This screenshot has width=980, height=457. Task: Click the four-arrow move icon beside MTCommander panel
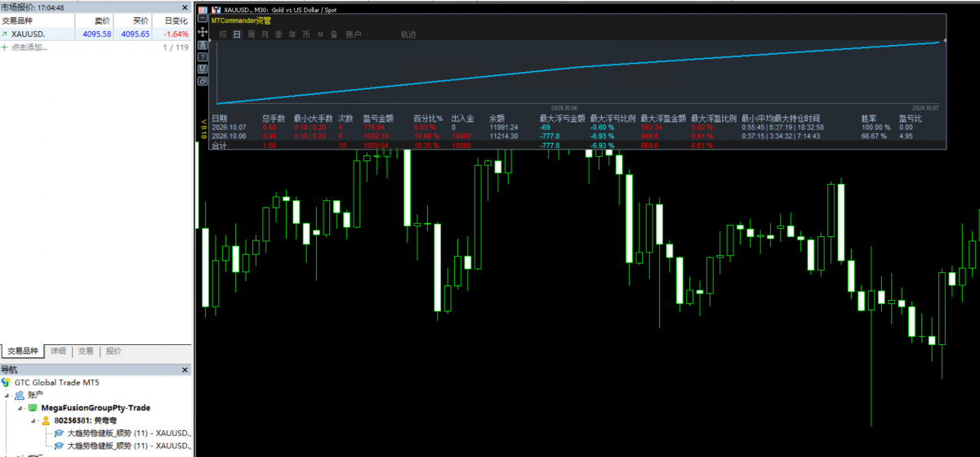click(x=202, y=31)
